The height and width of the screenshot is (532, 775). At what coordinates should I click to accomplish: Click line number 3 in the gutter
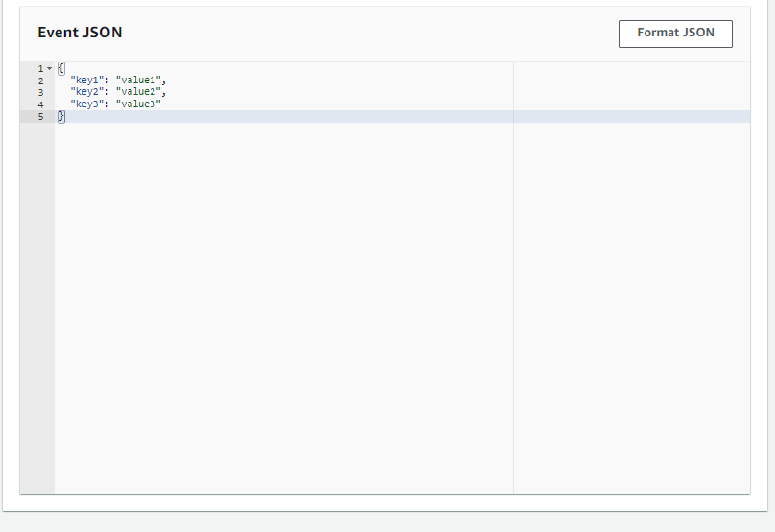pos(40,92)
